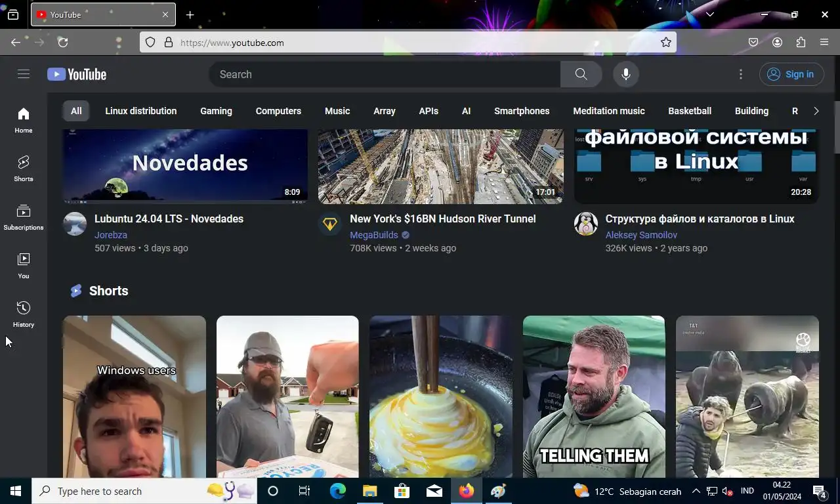Open Firefox application menu

pyautogui.click(x=824, y=42)
